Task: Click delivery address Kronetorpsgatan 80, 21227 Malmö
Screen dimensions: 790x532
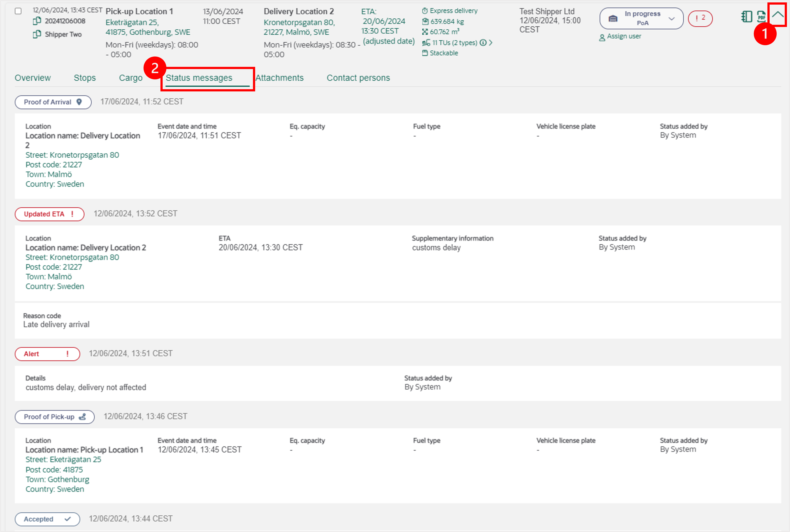Action: (299, 27)
